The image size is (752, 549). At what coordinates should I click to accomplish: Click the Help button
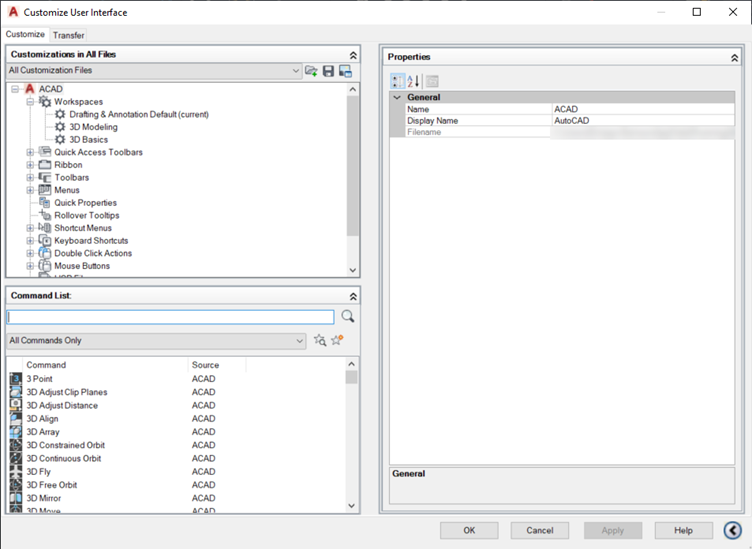[683, 530]
